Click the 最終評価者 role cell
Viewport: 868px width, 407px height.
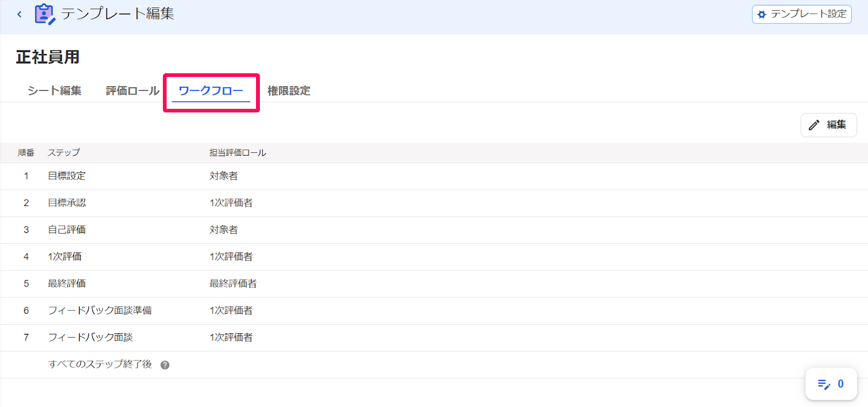click(233, 284)
